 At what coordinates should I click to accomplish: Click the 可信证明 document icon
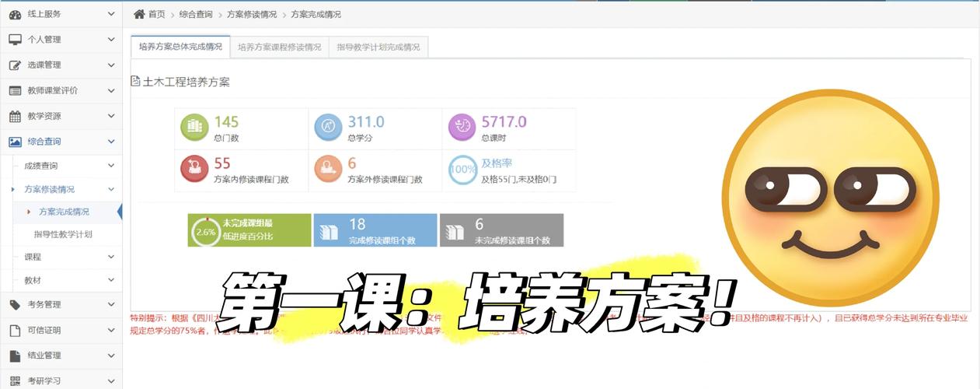[15, 330]
